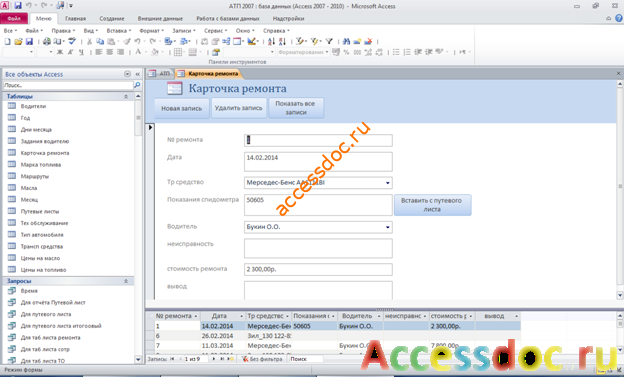The width and height of the screenshot is (624, 377).
Task: Click the Вставить с путевого листа button
Action: coord(432,205)
